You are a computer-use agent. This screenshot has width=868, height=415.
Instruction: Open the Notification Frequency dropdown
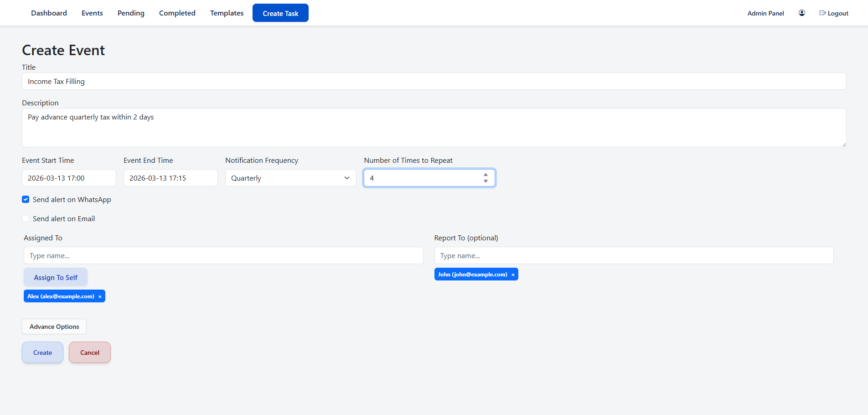290,178
